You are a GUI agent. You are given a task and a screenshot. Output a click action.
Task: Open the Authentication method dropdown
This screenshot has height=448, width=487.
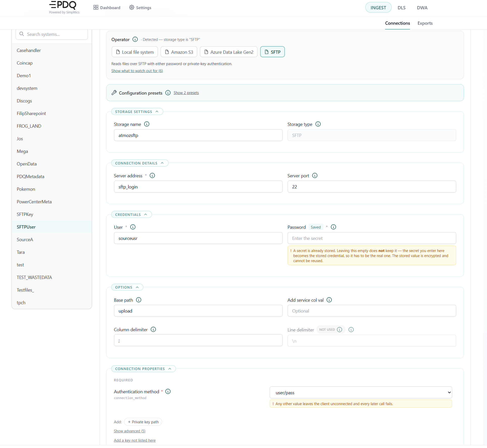[361, 393]
